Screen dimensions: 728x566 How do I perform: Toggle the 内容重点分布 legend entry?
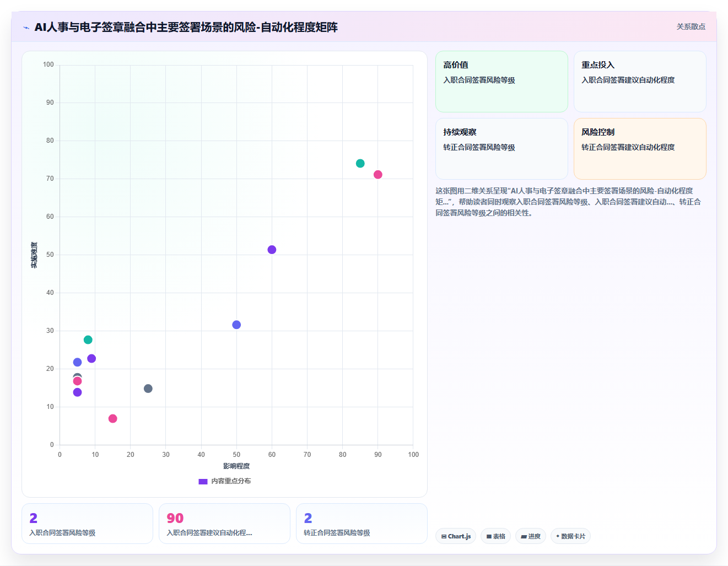click(224, 481)
